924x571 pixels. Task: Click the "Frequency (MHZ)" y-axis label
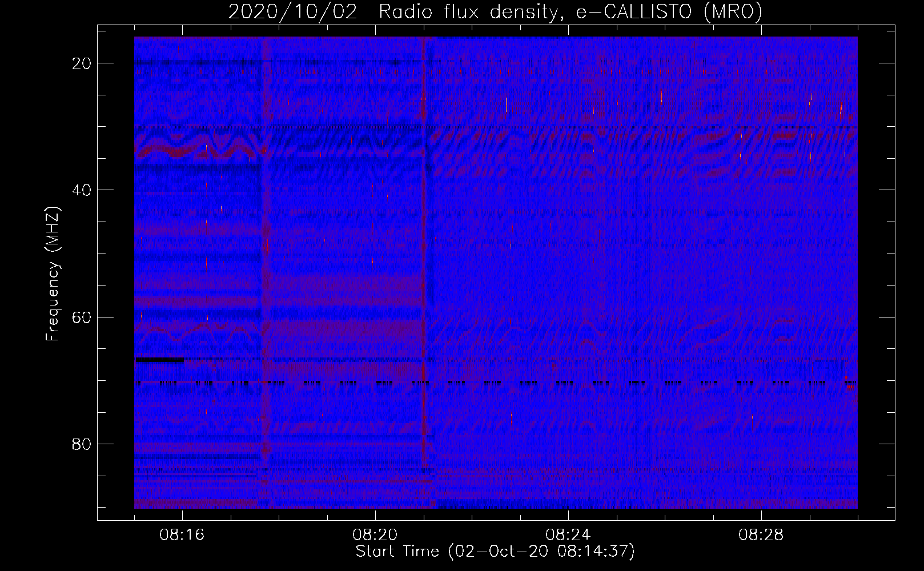click(53, 274)
